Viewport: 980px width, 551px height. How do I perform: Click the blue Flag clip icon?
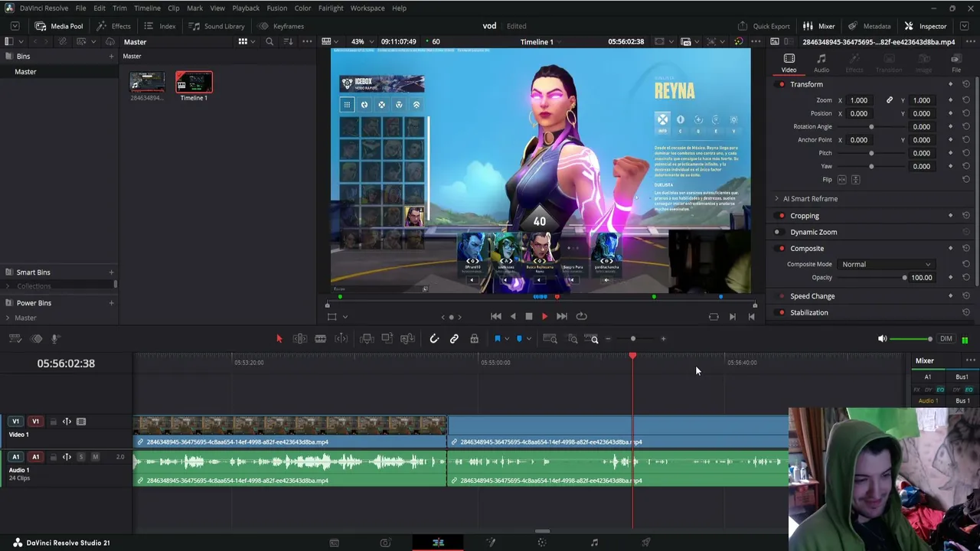tap(497, 338)
